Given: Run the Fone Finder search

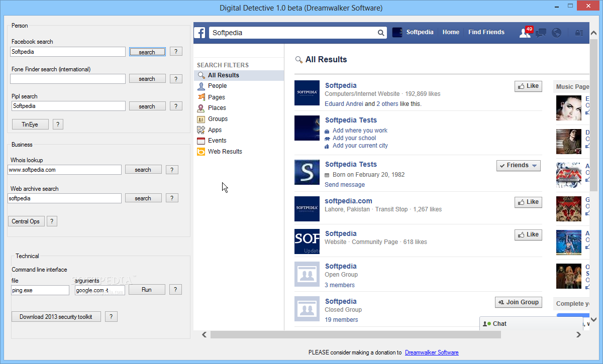Looking at the screenshot, I should tap(147, 79).
